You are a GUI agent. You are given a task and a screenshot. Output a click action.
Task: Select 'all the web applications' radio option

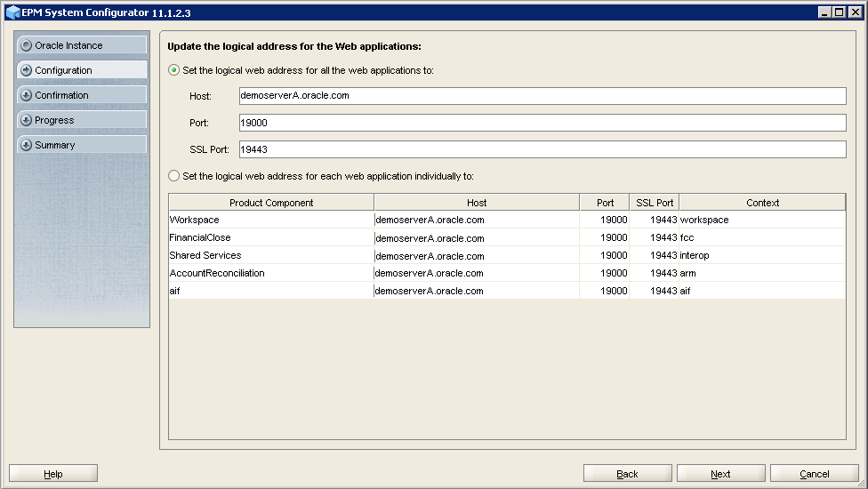174,70
